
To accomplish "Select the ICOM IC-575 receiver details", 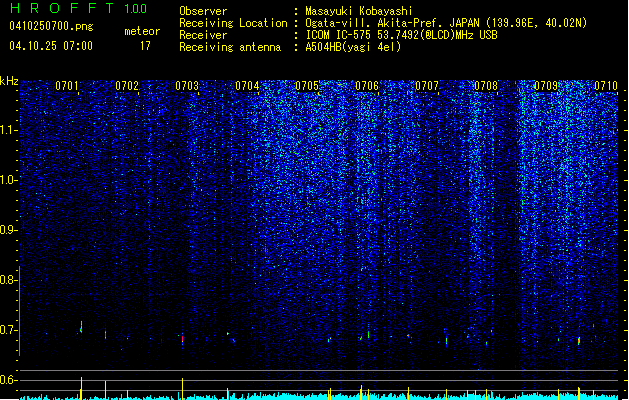I will pyautogui.click(x=402, y=35).
